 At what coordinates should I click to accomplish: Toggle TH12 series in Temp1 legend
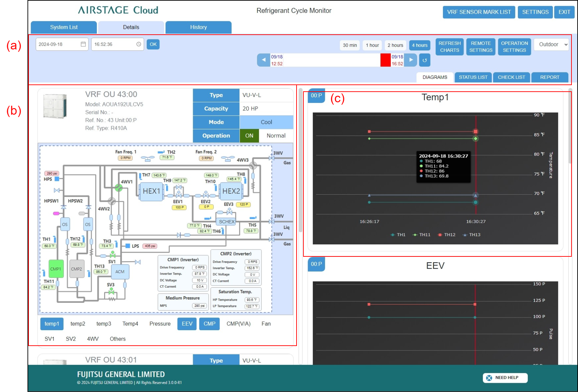click(446, 235)
